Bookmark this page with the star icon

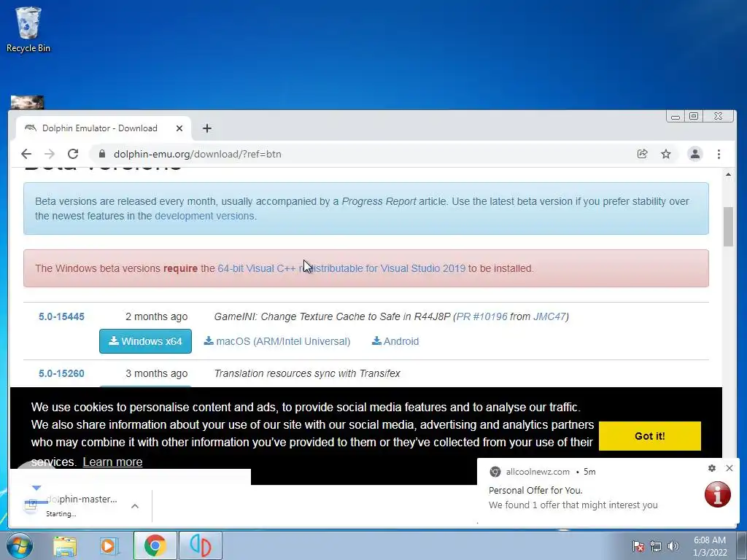click(x=666, y=154)
